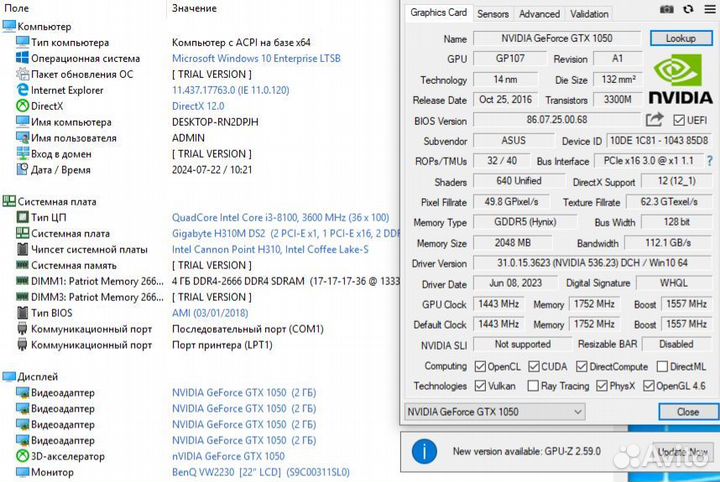The image size is (720, 482).
Task: Toggle the OpenGL 4.6 checkbox
Action: point(648,386)
